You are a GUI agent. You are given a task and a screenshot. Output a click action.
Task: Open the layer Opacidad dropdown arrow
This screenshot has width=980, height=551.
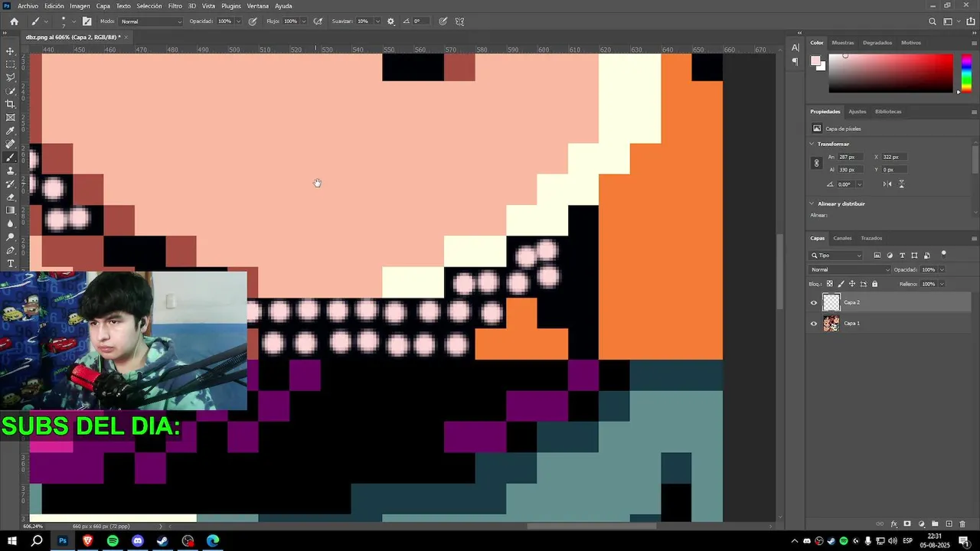pos(942,269)
